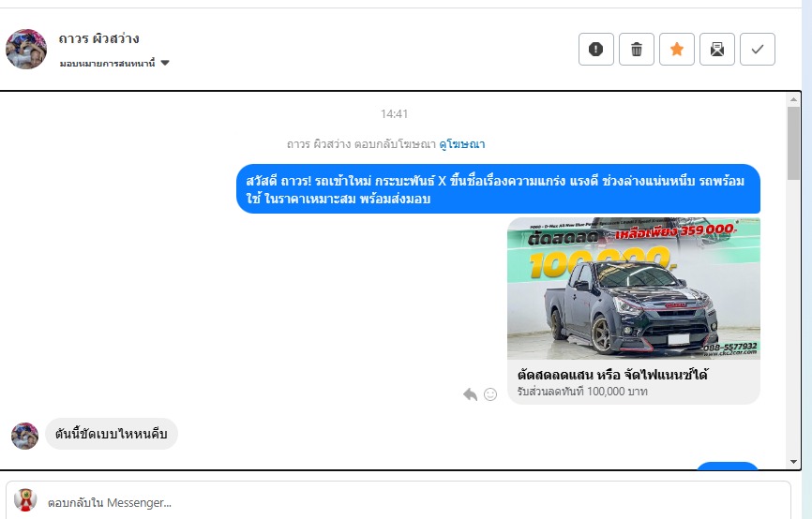Mark conversation unread with envelope icon
This screenshot has height=519, width=812.
717,50
